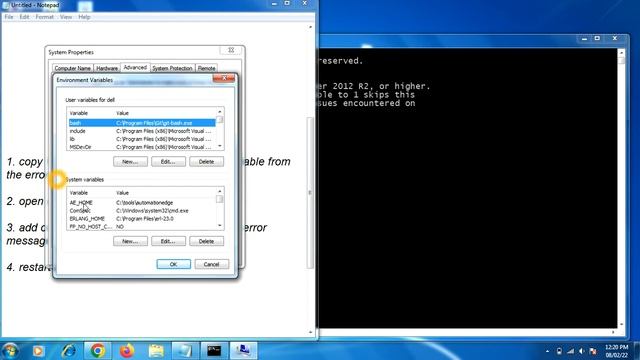This screenshot has width=640, height=360.
Task: Click value C:\Program Files\erl-23.0
Action: 144,219
